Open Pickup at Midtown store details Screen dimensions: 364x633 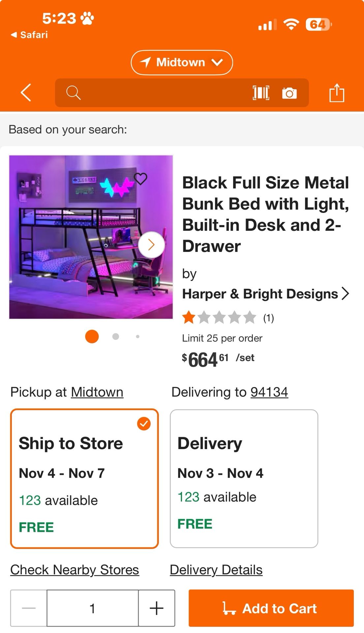pos(97,392)
